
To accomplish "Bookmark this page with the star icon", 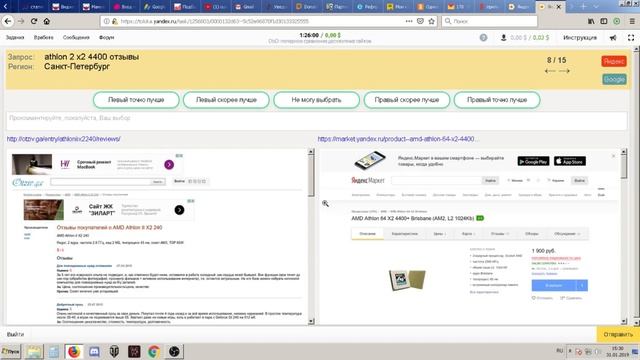I will [431, 21].
